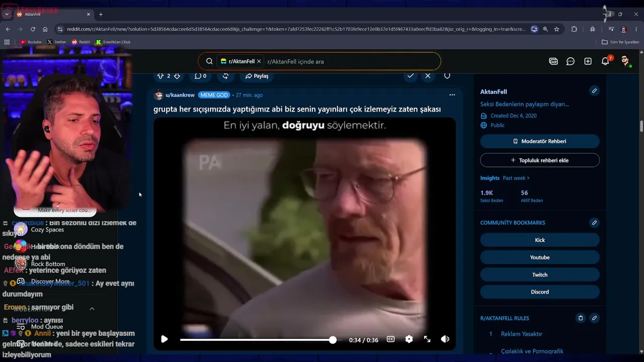Open the Insights link
This screenshot has width=644, height=362.
490,178
